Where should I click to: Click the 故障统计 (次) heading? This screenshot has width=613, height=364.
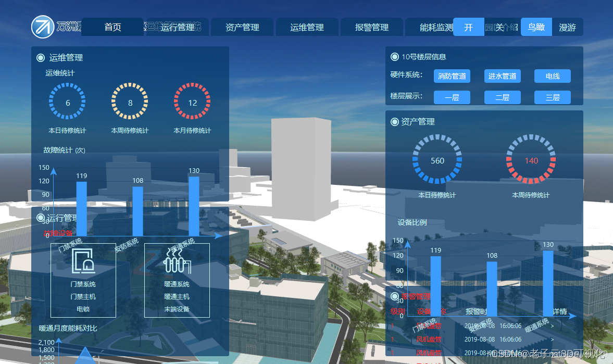64,150
